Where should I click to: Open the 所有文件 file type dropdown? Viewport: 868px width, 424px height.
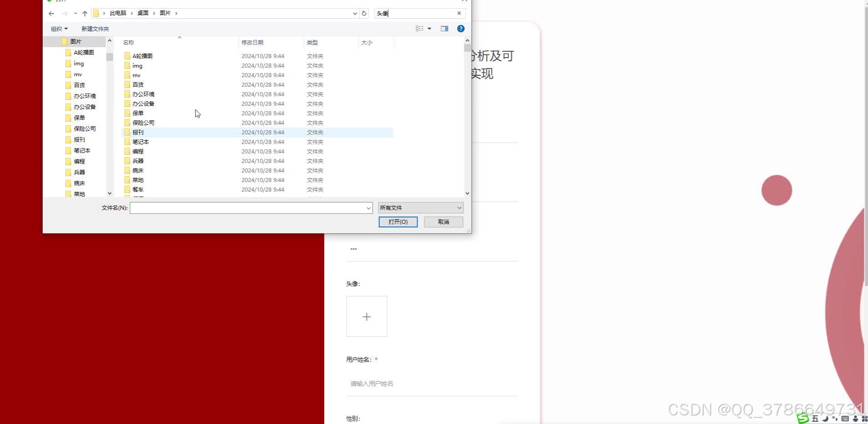coord(420,207)
